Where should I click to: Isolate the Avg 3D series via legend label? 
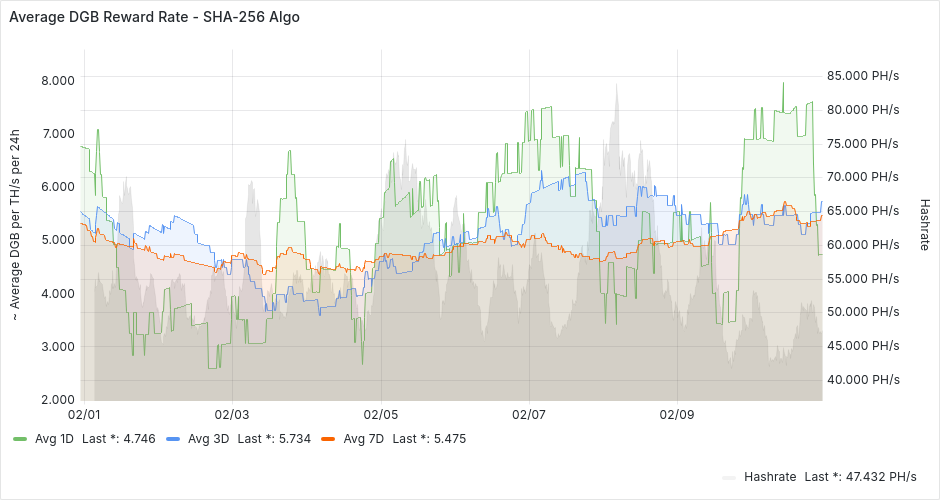207,439
